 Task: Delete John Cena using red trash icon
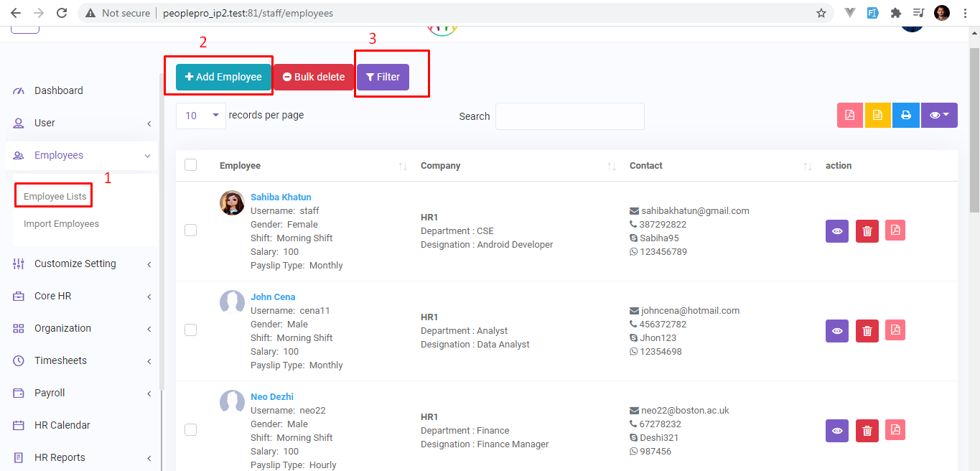tap(867, 331)
